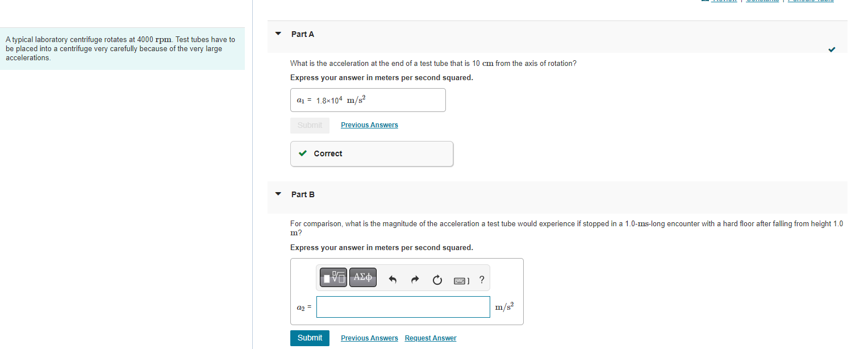Open the Periodic Table
This screenshot has height=349, width=868.
pos(811,1)
